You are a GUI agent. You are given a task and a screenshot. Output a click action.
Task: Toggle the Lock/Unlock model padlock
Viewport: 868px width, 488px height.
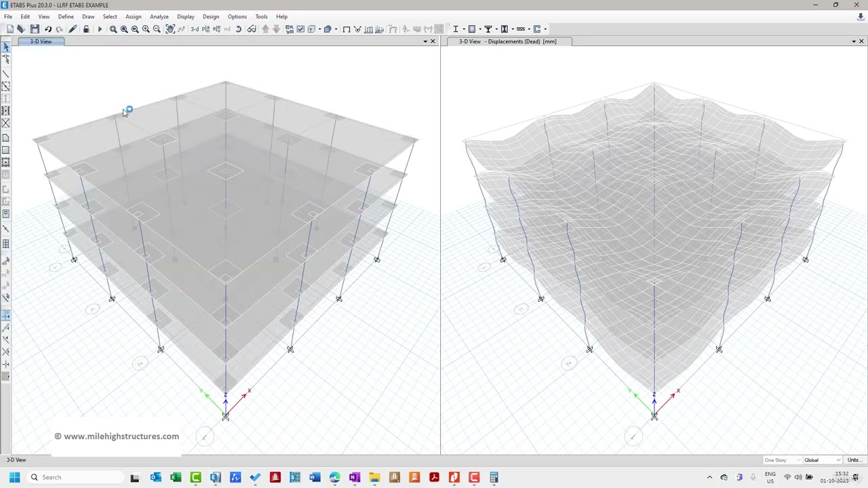(86, 29)
